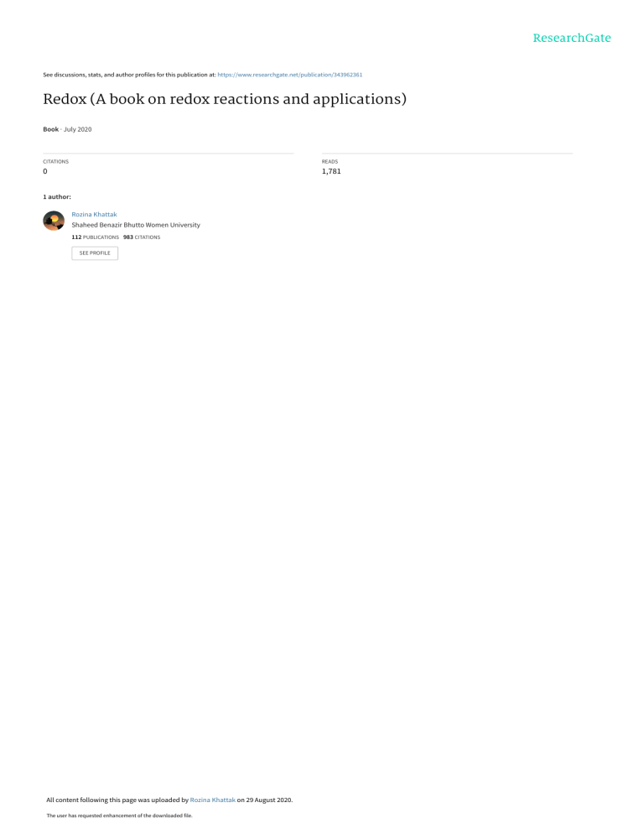The image size is (644, 834).
Task: Click the SEE PROFILE button
Action: 95,253
